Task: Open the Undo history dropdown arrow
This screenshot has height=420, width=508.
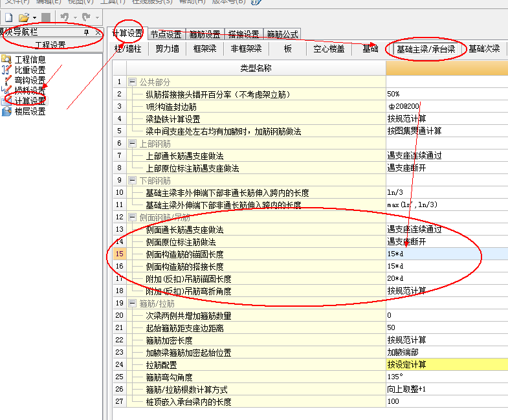Action: pos(75,18)
